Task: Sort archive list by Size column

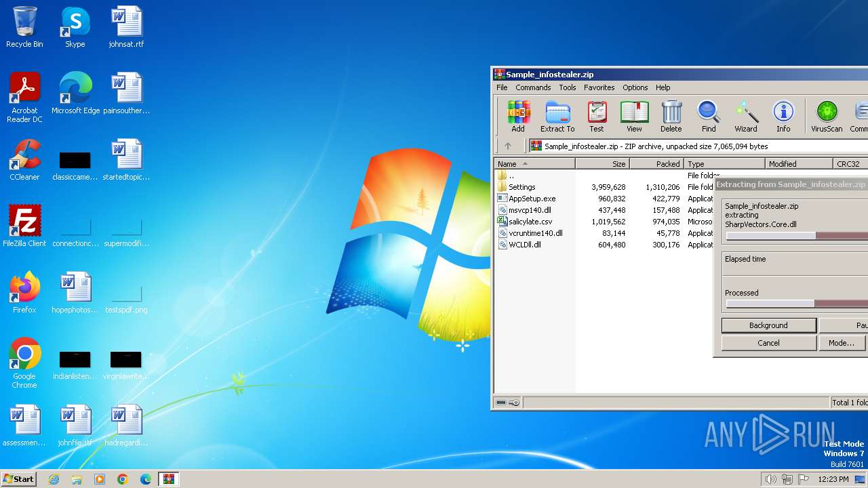Action: tap(602, 164)
